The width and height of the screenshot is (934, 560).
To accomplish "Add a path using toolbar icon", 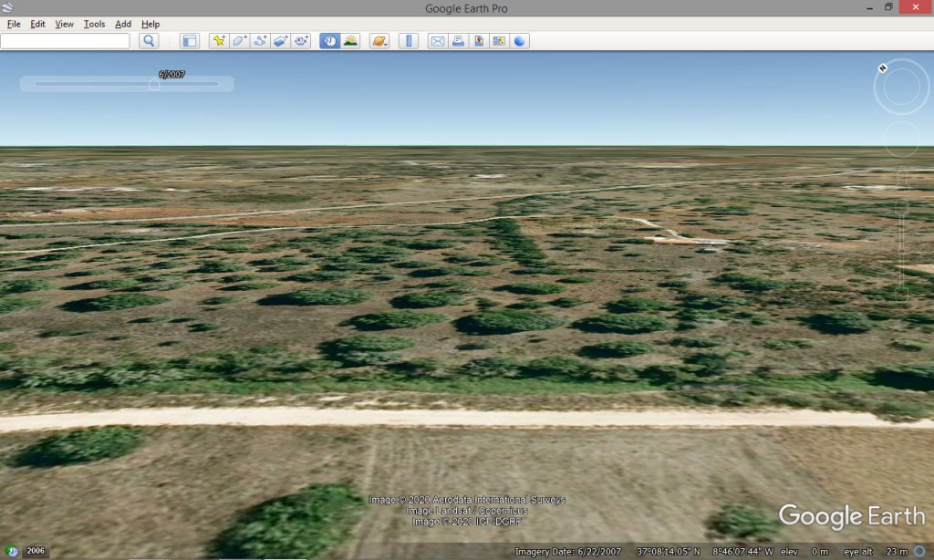I will [260, 41].
